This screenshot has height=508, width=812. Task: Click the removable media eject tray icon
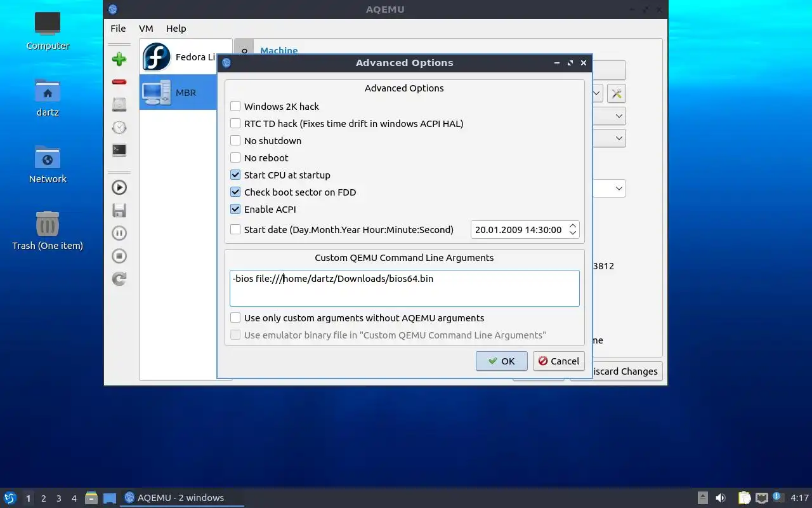(702, 498)
